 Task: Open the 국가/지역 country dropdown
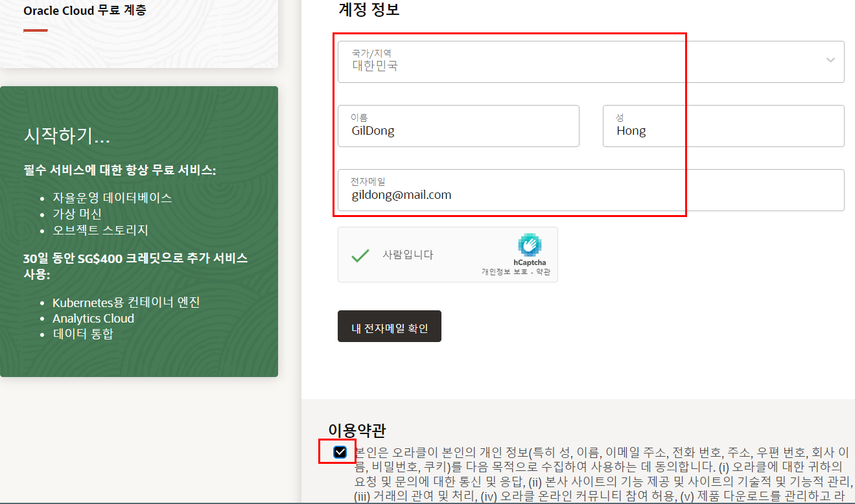[591, 62]
